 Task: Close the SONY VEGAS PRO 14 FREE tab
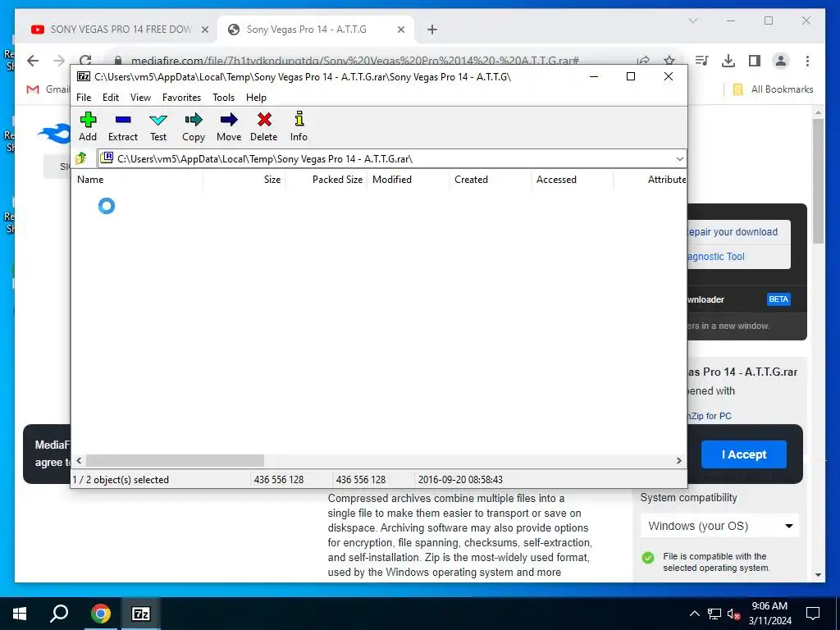point(204,30)
